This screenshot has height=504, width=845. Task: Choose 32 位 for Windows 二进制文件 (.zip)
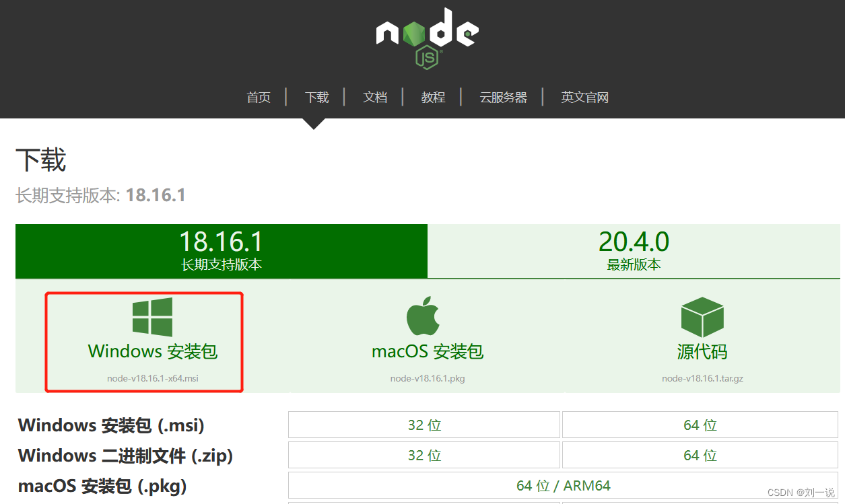(x=424, y=456)
